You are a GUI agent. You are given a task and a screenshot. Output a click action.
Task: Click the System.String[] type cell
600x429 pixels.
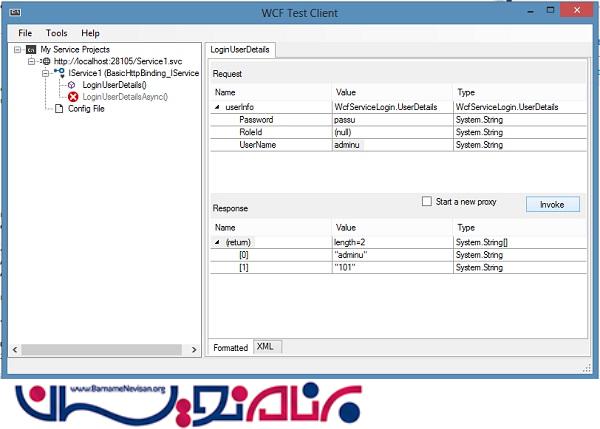[x=520, y=242]
